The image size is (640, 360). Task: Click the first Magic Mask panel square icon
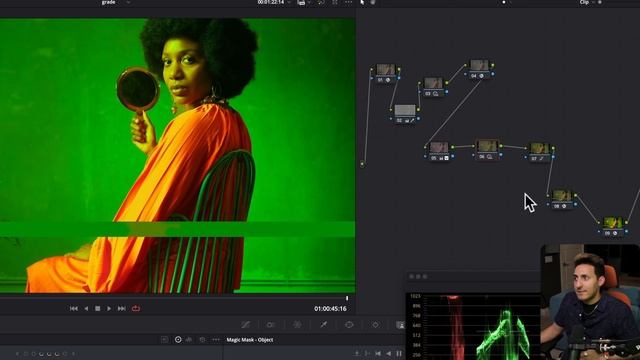[x=164, y=340]
